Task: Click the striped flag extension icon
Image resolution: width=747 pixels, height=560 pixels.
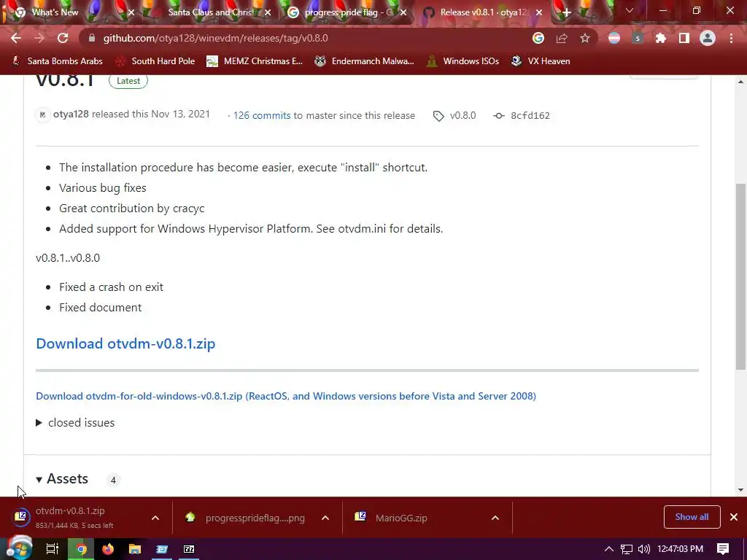Action: tap(614, 38)
